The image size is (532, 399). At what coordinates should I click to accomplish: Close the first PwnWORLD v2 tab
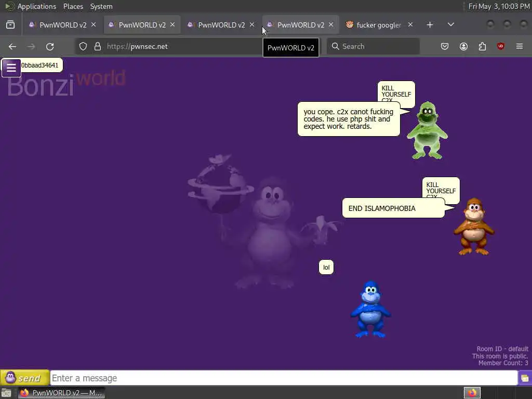pyautogui.click(x=94, y=25)
